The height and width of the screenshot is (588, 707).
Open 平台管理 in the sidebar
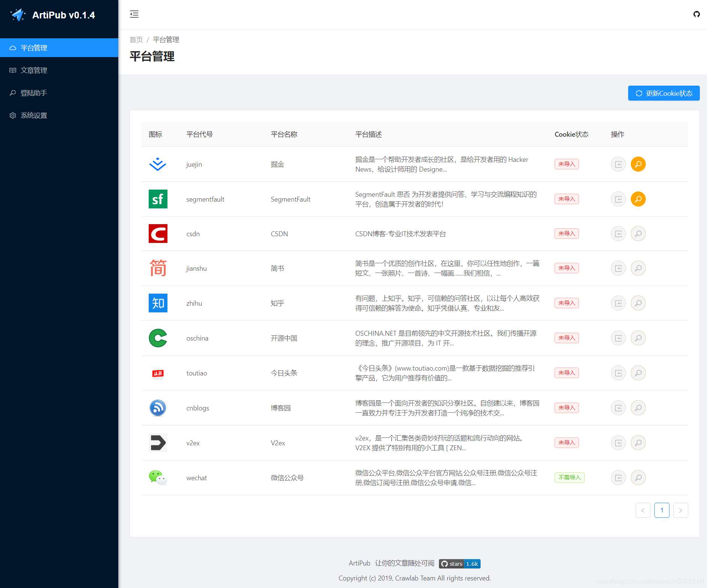[59, 48]
